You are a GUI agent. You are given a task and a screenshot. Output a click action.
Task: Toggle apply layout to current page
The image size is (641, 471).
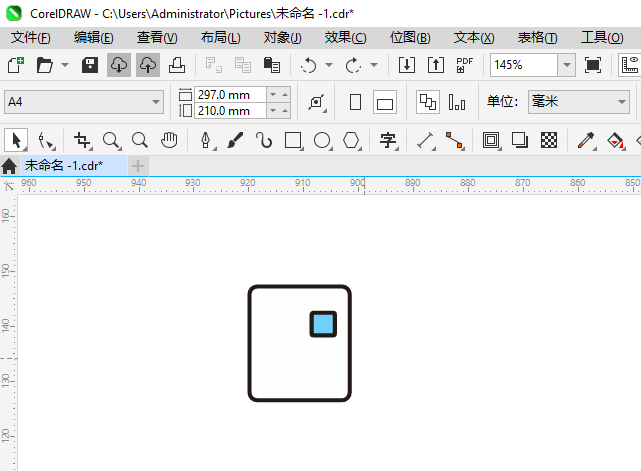coord(457,102)
